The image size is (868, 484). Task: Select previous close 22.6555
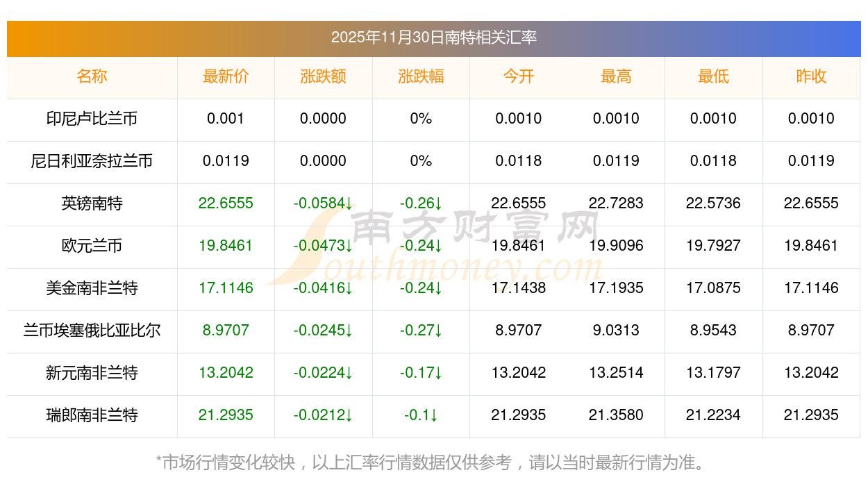[811, 203]
